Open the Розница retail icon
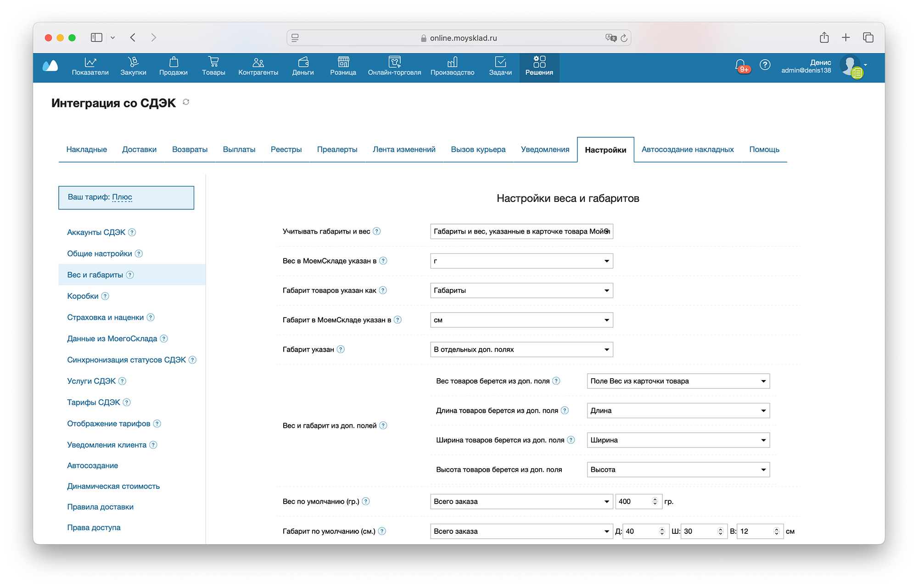 point(343,62)
